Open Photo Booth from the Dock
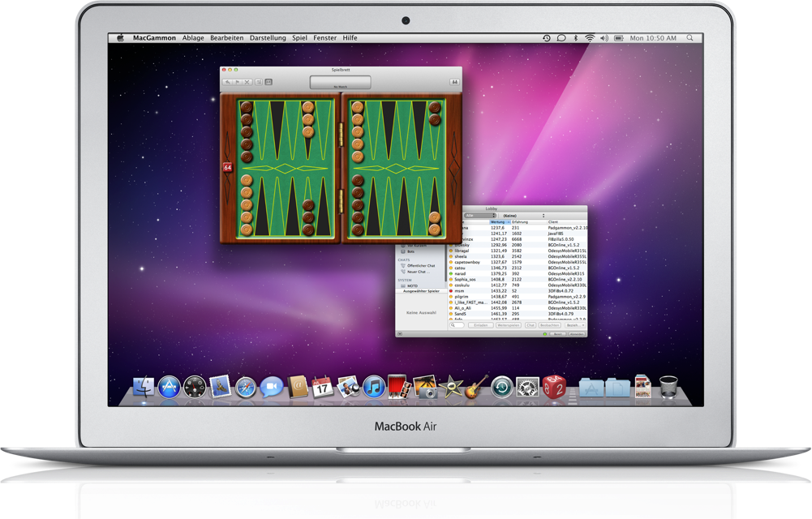The image size is (812, 519). [x=399, y=387]
